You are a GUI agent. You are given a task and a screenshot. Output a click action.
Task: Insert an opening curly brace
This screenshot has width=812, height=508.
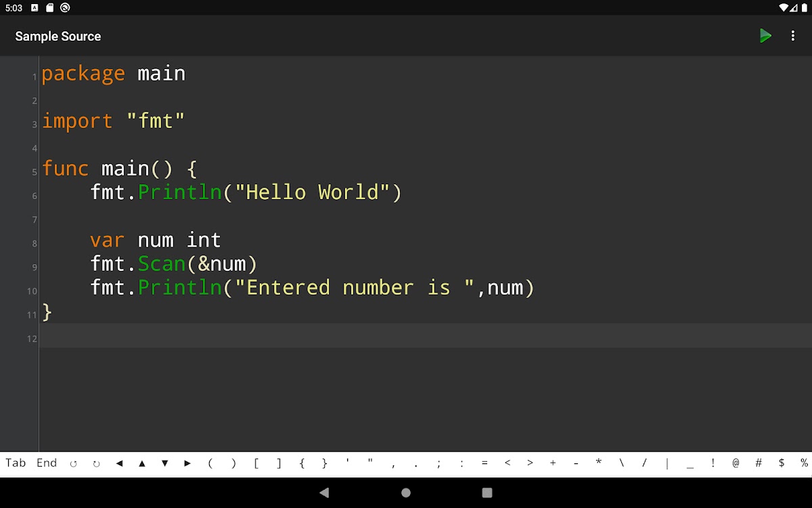click(302, 463)
